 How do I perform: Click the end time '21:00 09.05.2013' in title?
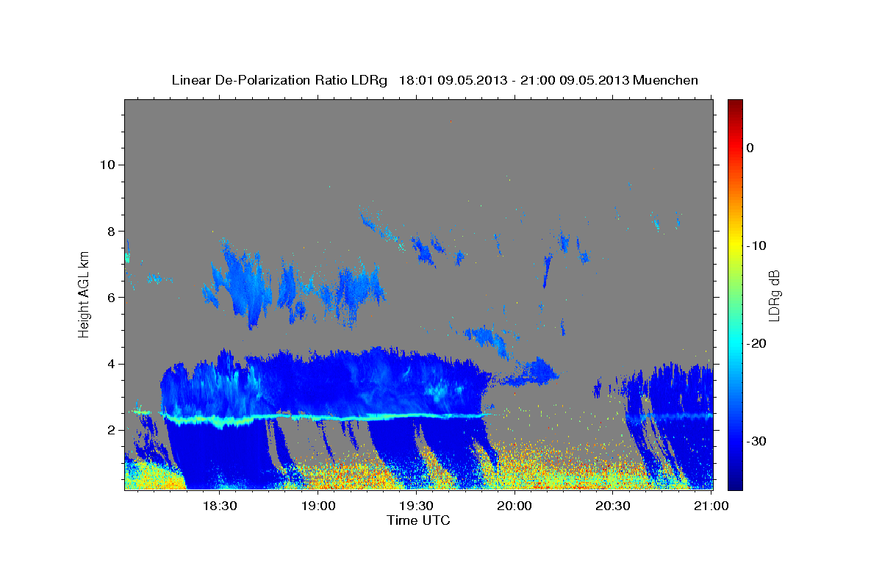[575, 80]
